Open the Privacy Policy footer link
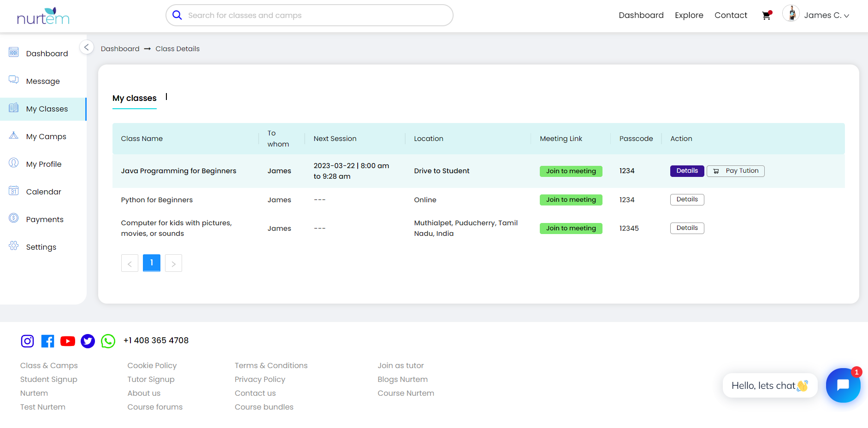 click(x=260, y=379)
